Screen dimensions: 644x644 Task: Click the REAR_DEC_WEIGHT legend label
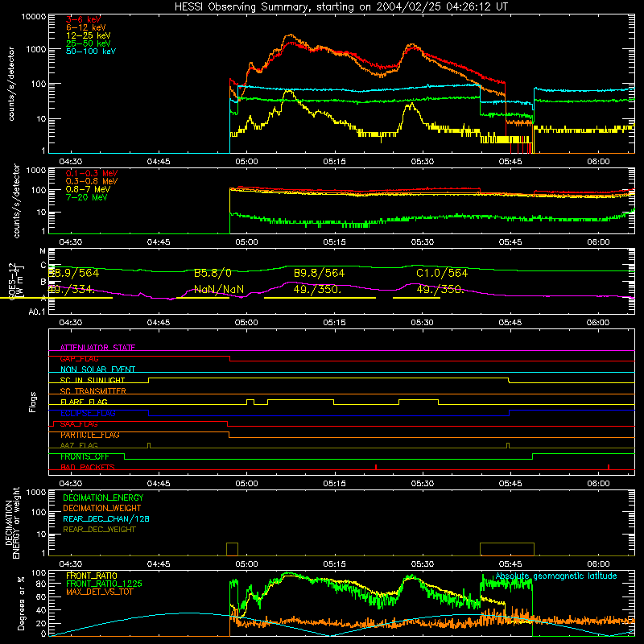(99, 530)
